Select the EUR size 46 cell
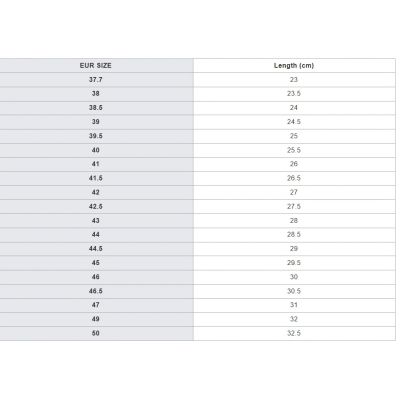 click(96, 277)
